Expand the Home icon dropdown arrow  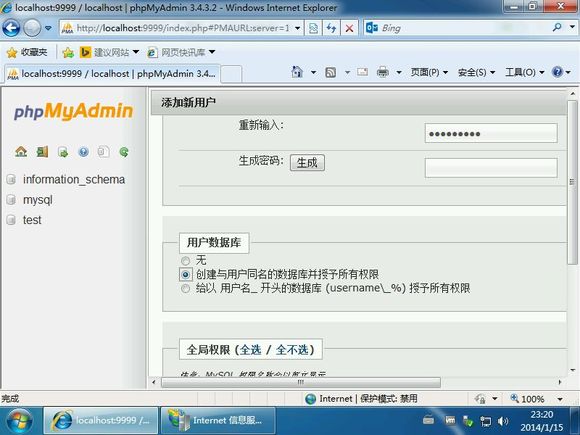click(x=313, y=72)
